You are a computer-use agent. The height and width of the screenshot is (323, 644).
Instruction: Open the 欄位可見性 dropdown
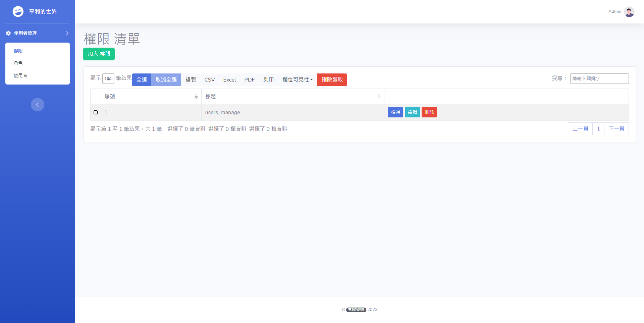pyautogui.click(x=297, y=79)
